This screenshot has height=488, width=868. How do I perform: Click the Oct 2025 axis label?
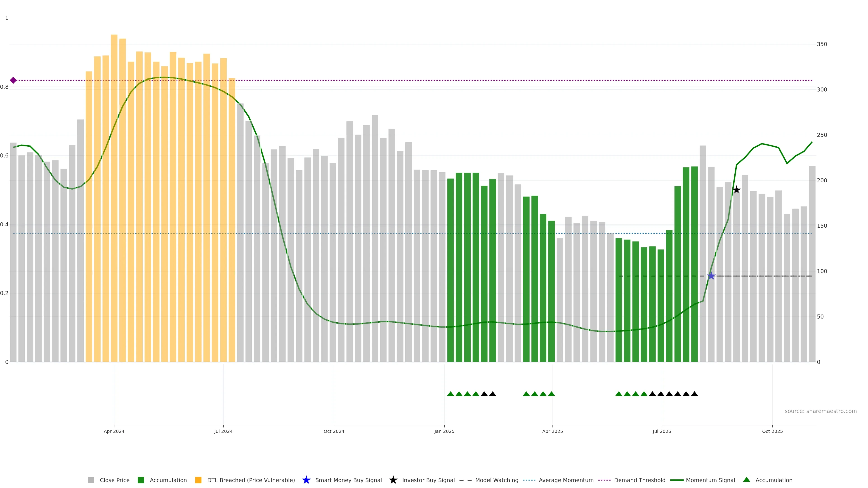pos(772,431)
